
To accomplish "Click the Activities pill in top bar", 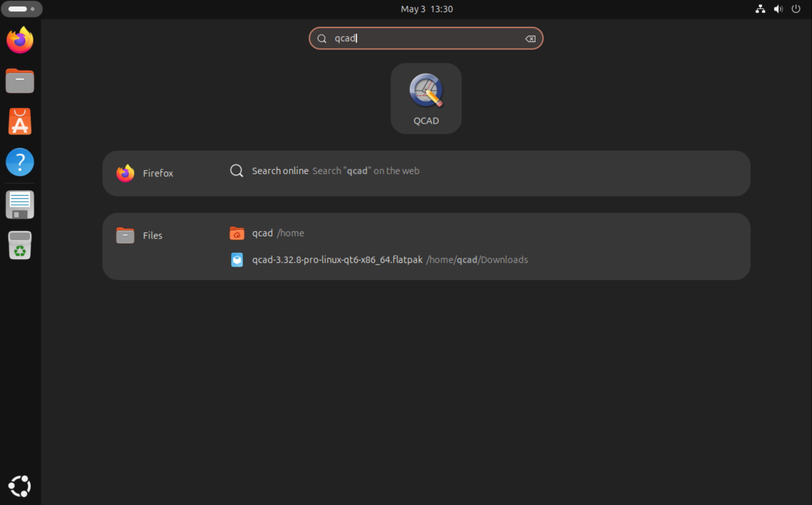I will click(22, 9).
